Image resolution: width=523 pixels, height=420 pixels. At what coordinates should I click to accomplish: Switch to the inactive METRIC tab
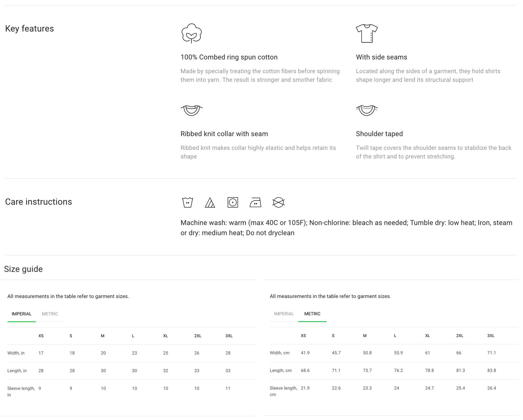point(50,314)
